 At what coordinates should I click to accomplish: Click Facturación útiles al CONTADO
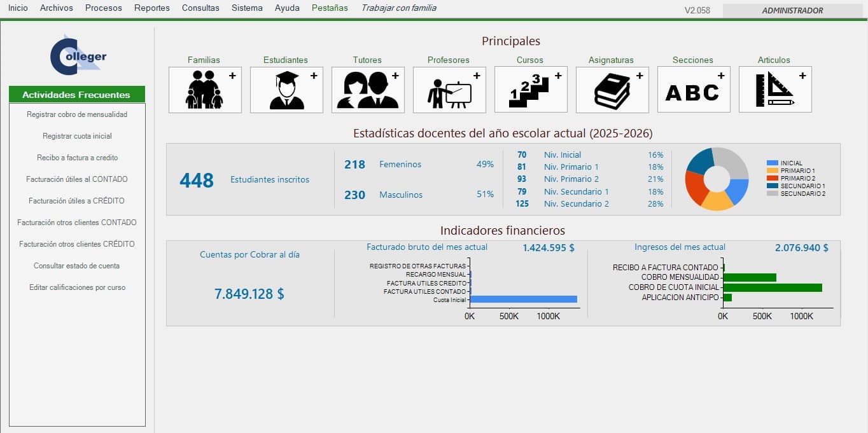coord(77,179)
